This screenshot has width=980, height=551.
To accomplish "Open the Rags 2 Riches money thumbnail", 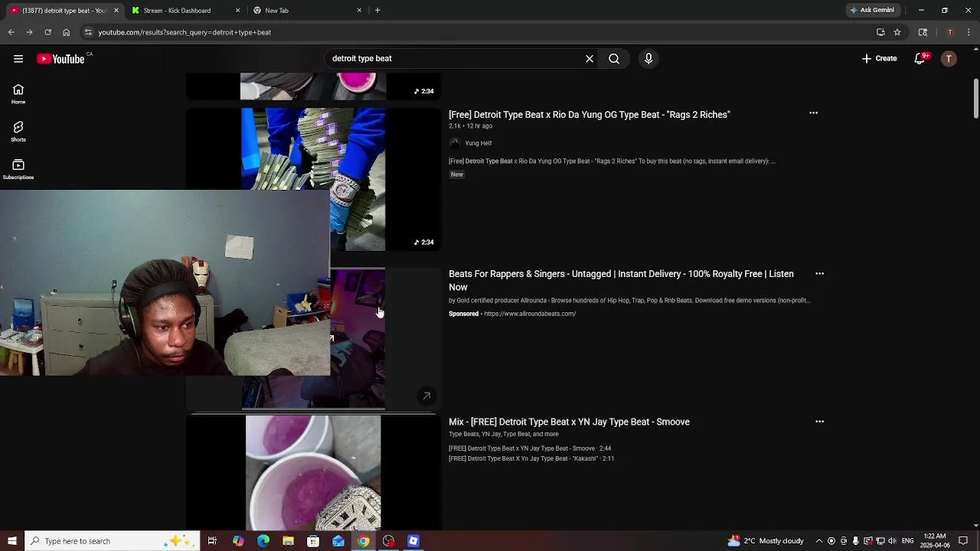I will click(313, 179).
